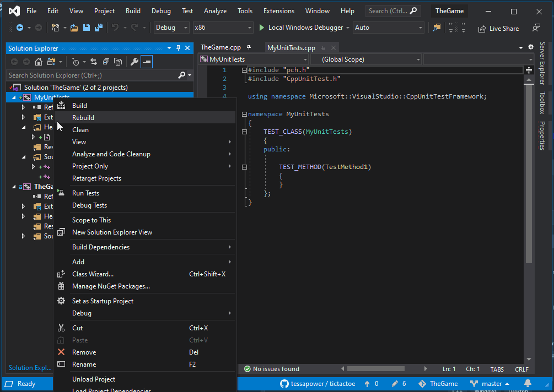Screen dimensions: 554x392
Task: Select the Home icon in Solution Explorer toolbar
Action: (x=39, y=62)
